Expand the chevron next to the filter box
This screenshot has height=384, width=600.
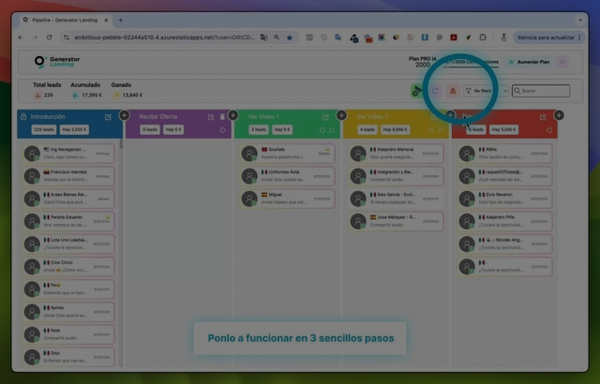click(x=505, y=91)
